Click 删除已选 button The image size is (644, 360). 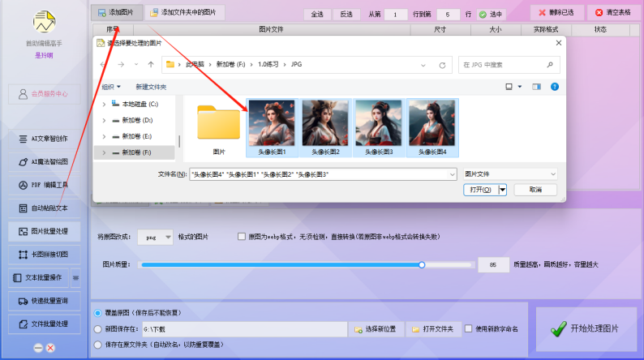click(556, 13)
